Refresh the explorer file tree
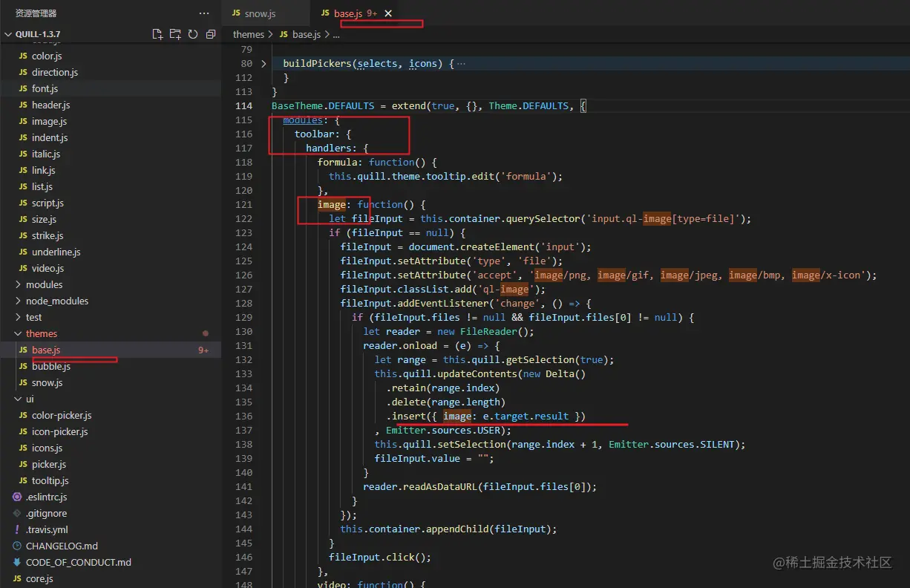910x588 pixels. [x=193, y=34]
